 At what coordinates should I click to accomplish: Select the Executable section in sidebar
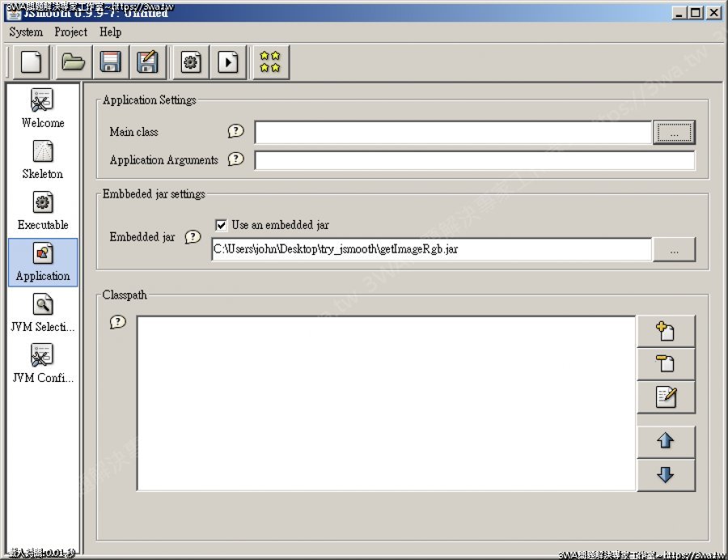click(43, 210)
